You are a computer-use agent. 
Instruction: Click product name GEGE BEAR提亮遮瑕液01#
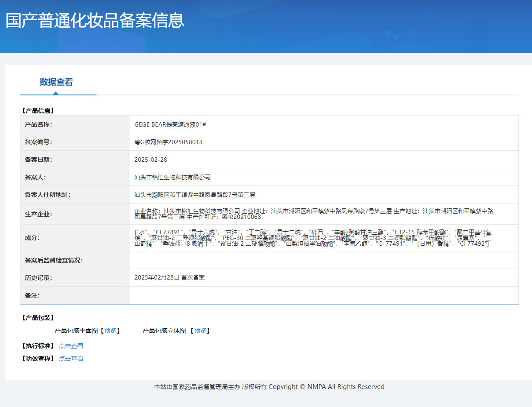point(170,124)
